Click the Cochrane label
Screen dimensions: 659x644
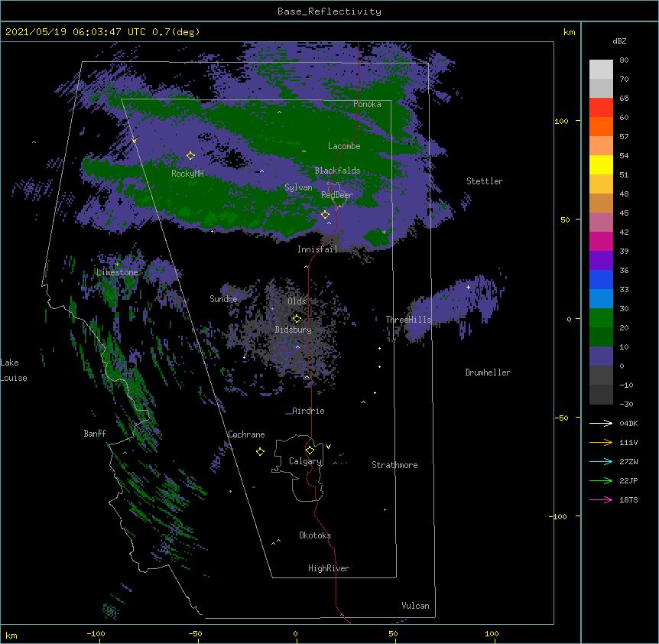(x=246, y=434)
